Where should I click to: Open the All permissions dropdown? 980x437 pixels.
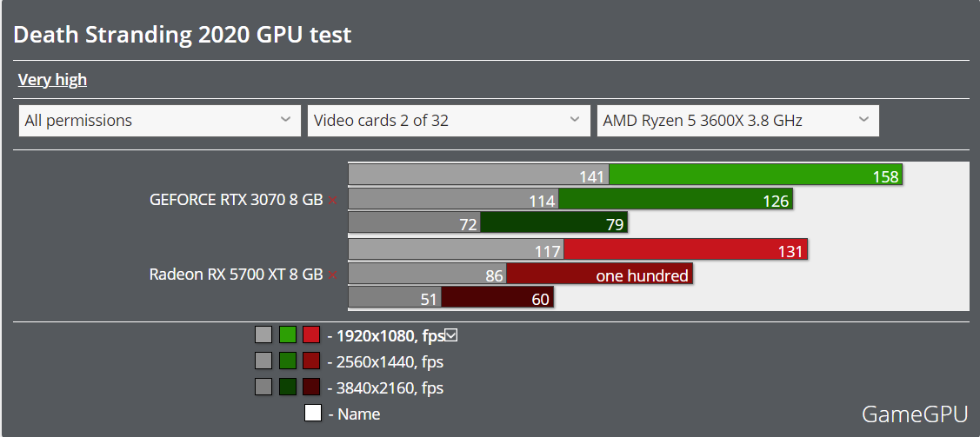(160, 121)
